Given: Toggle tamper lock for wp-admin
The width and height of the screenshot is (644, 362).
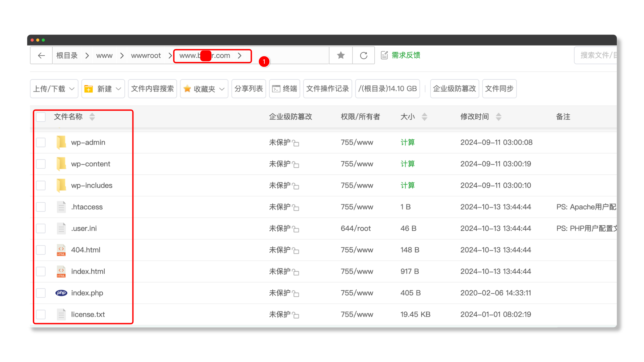Looking at the screenshot, I should [x=296, y=143].
